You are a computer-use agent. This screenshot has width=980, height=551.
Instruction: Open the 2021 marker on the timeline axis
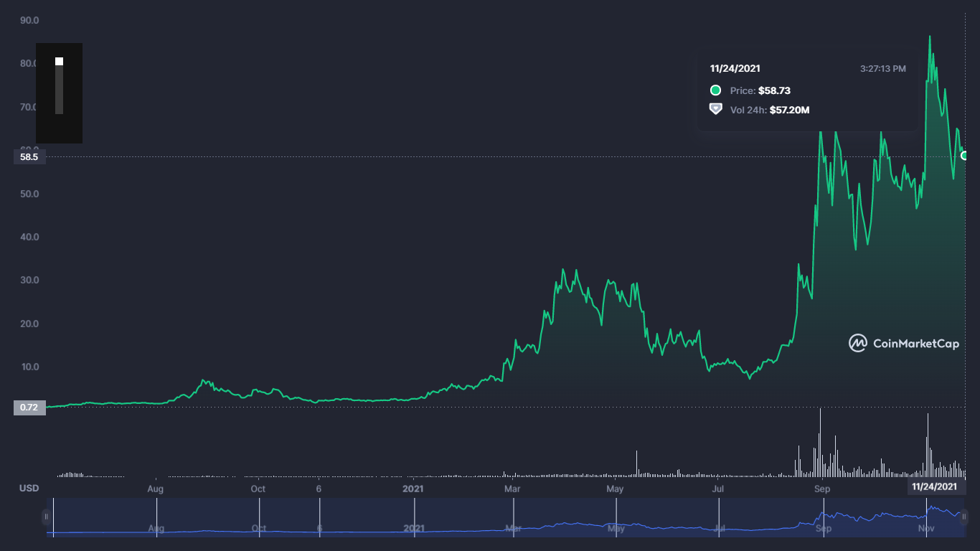(413, 488)
